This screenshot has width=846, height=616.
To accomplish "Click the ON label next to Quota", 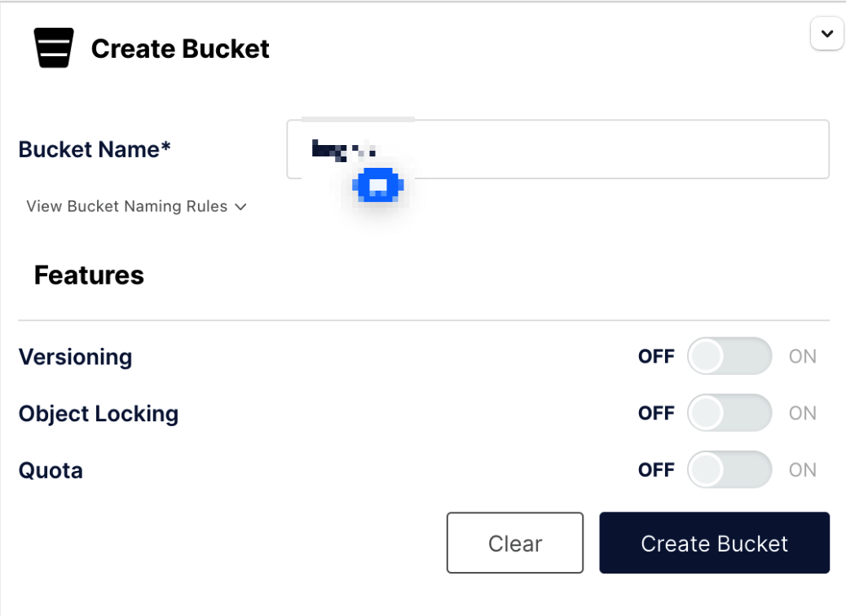I will point(803,470).
